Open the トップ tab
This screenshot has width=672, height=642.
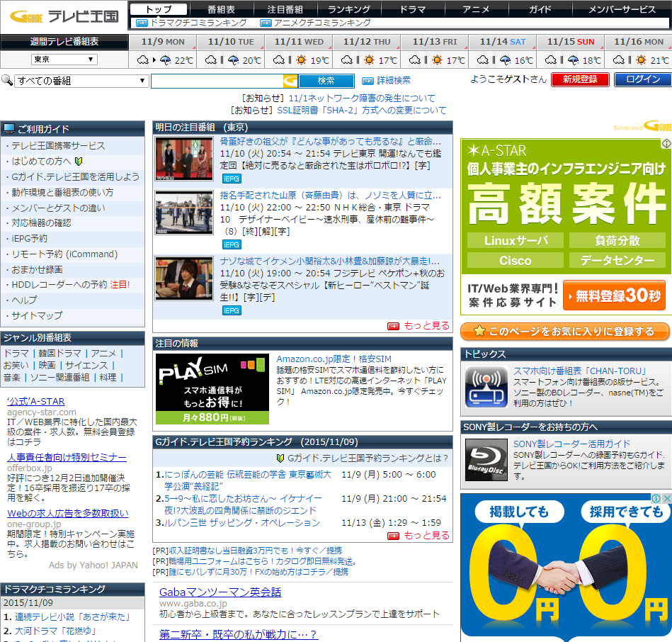159,9
